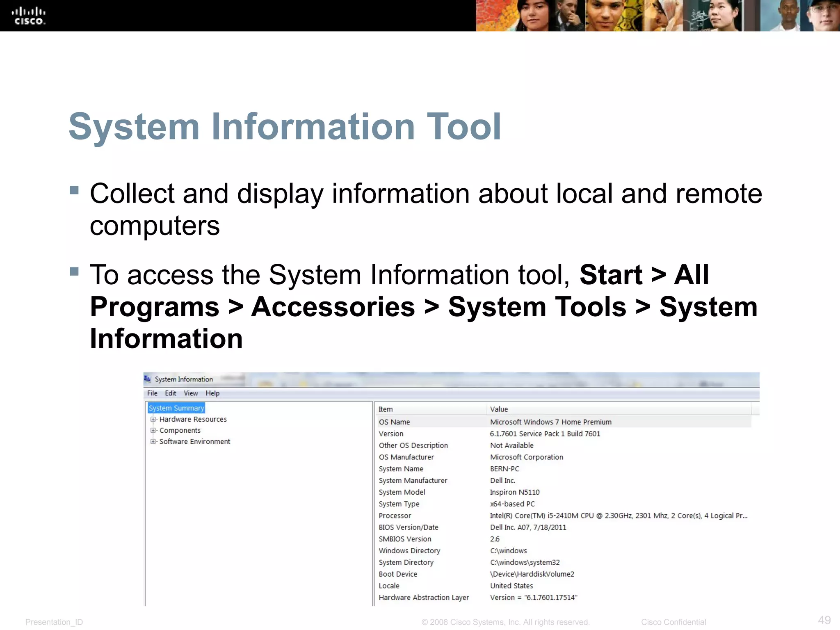Screen dimensions: 840x630
Task: Click the Other OS Description item
Action: [x=413, y=445]
